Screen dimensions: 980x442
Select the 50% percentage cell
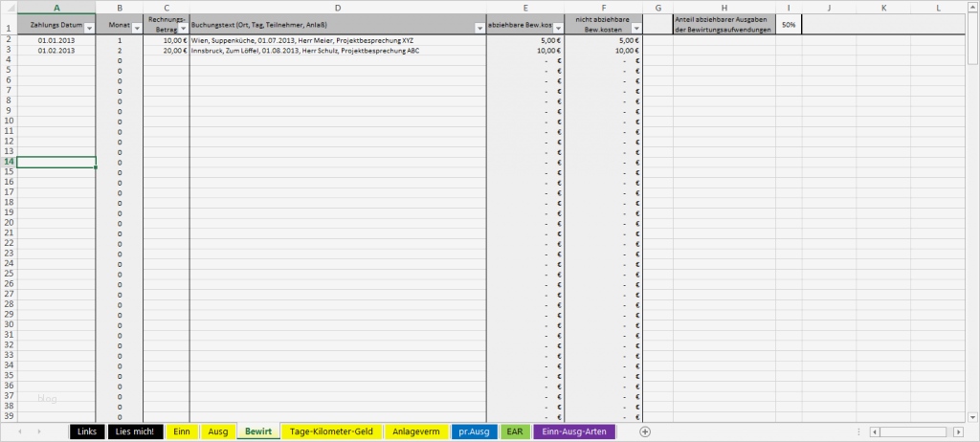pos(789,24)
